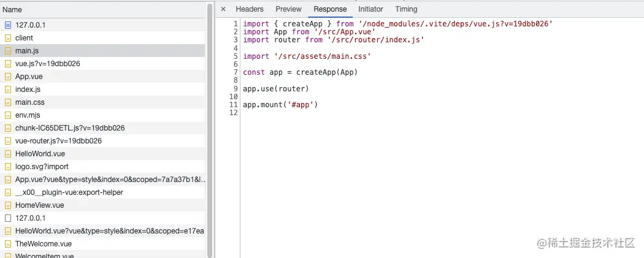Image resolution: width=644 pixels, height=258 pixels.
Task: Click the script icon next to index.js
Action: coord(8,89)
